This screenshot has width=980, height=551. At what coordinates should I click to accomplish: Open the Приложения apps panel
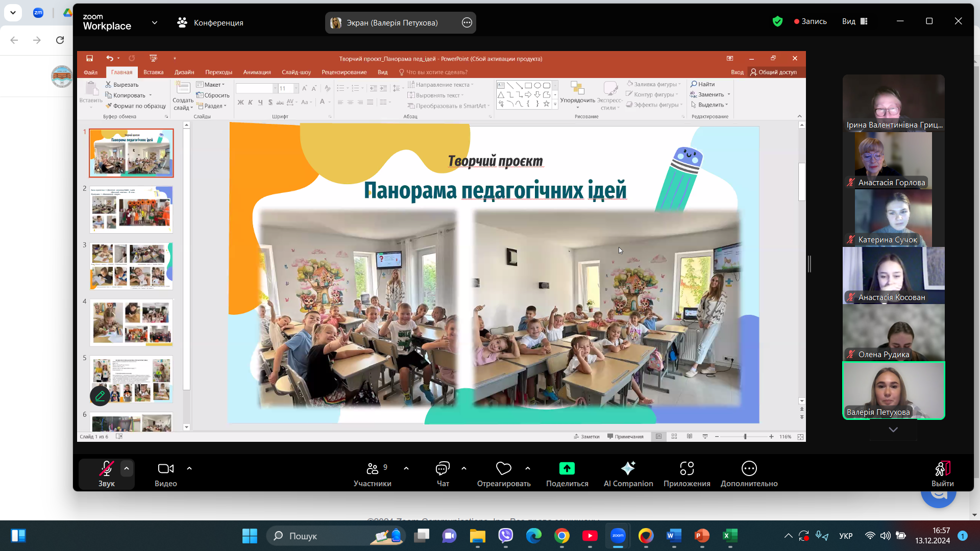coord(687,473)
